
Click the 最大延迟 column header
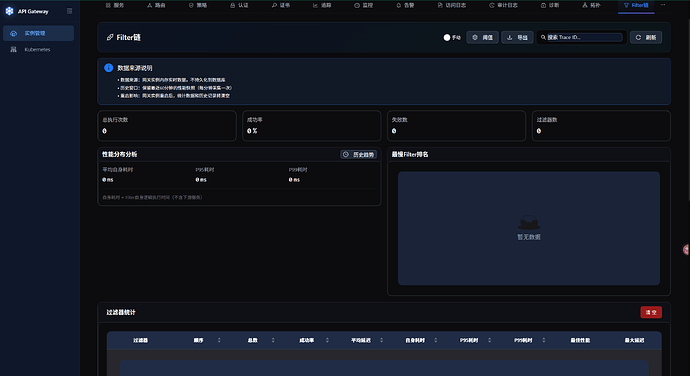point(634,340)
